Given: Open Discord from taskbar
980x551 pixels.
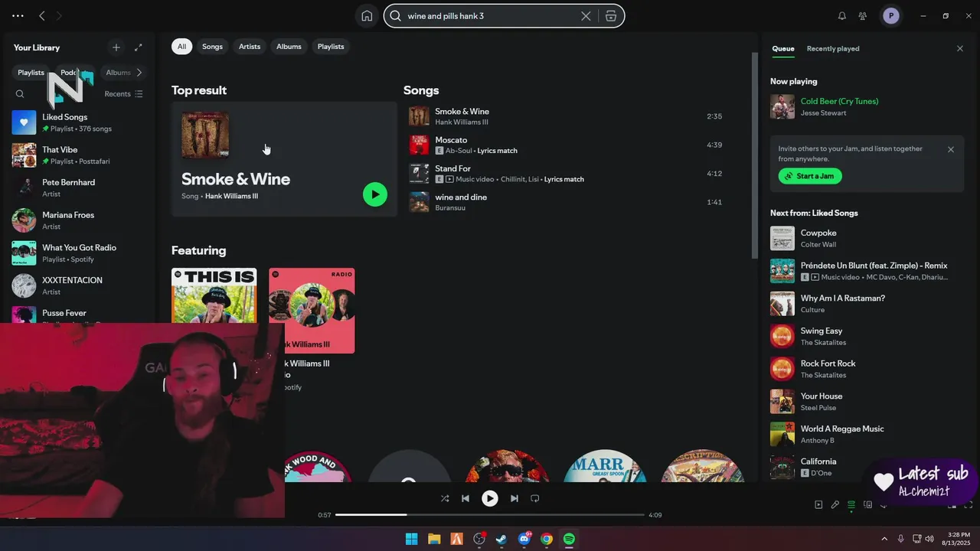Looking at the screenshot, I should (524, 539).
